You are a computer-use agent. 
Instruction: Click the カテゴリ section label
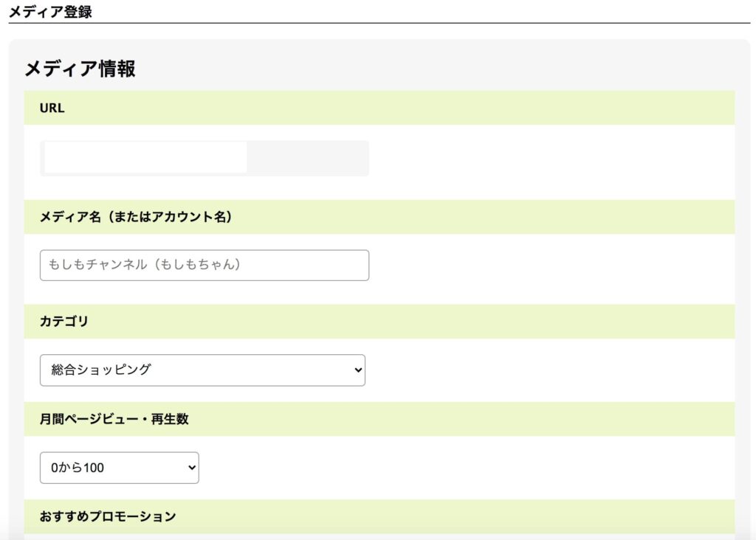tap(64, 321)
